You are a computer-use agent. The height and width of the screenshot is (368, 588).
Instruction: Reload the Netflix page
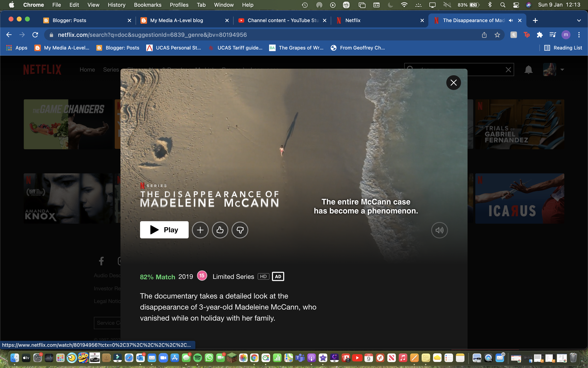tap(35, 35)
